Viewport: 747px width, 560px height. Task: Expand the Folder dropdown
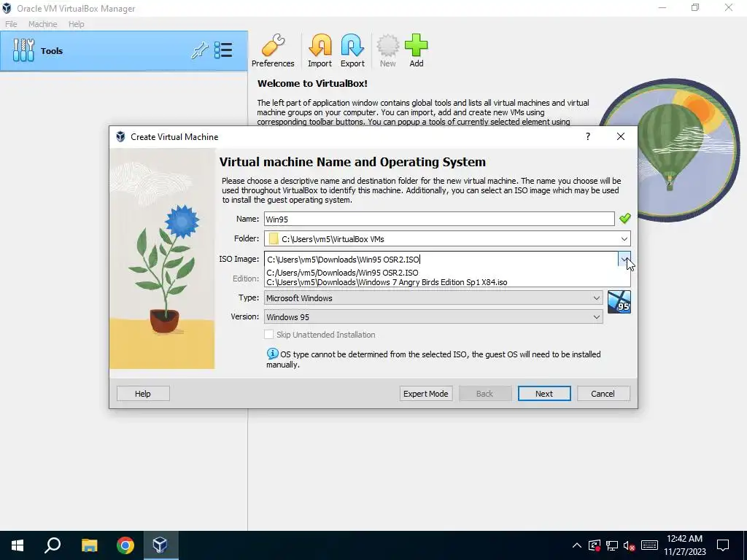pos(624,238)
